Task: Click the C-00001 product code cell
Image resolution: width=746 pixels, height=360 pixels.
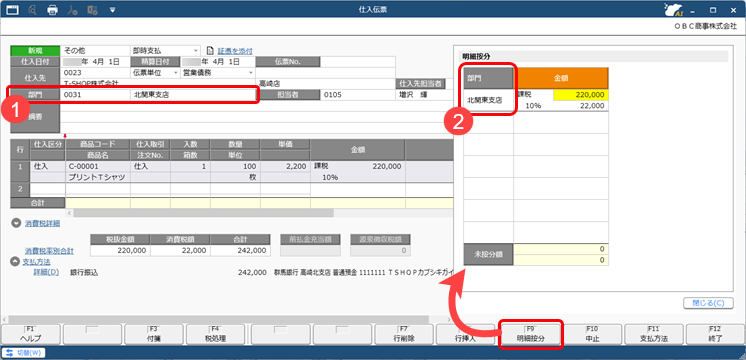Action: pyautogui.click(x=98, y=166)
